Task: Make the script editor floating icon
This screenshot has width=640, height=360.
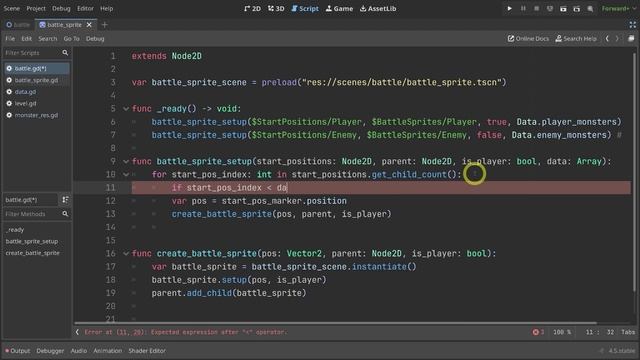Action: 631,39
